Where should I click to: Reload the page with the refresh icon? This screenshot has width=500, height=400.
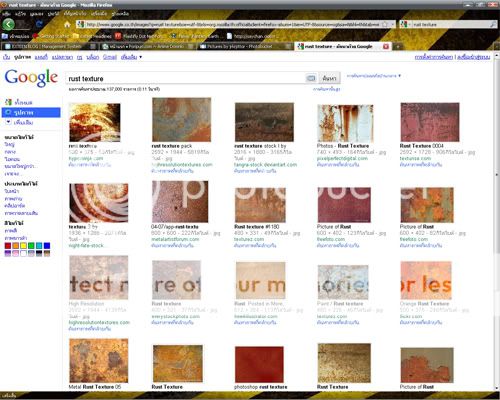(39, 24)
